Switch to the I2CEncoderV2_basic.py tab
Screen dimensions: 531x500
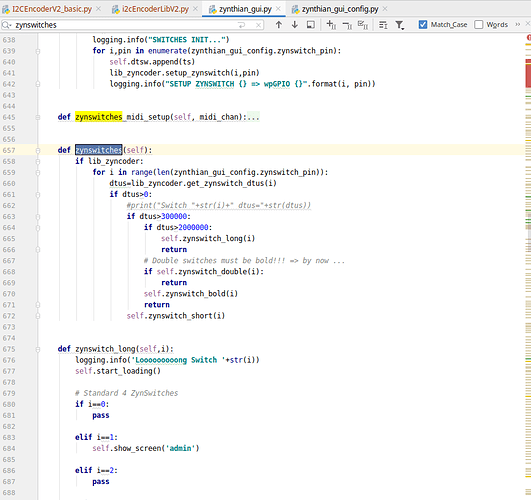coord(51,9)
